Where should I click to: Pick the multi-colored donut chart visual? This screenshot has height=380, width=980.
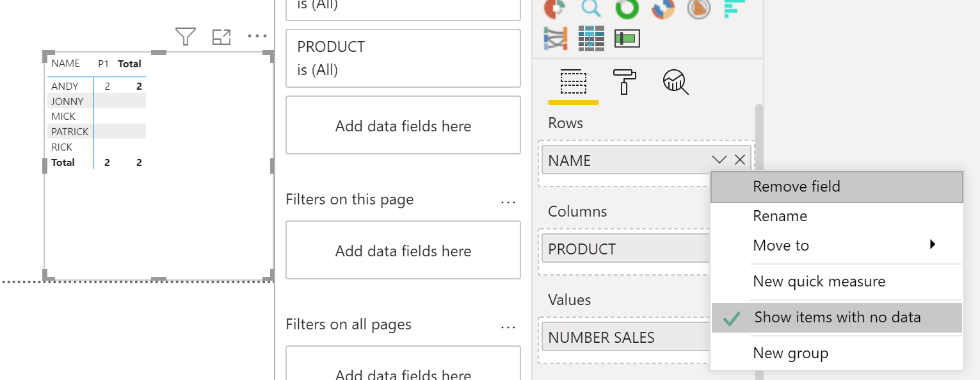[663, 8]
